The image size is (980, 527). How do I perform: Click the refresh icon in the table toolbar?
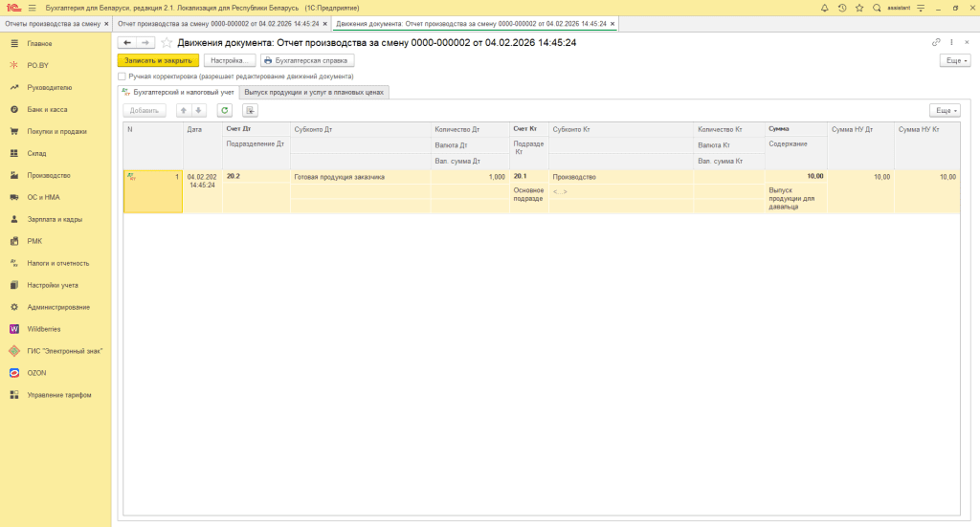tap(225, 110)
